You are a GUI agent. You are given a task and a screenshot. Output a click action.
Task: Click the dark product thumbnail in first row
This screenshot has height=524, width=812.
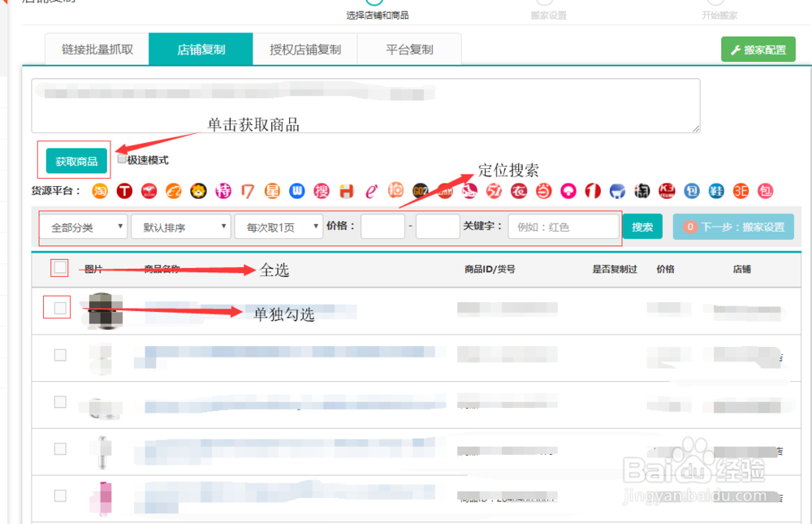click(105, 310)
